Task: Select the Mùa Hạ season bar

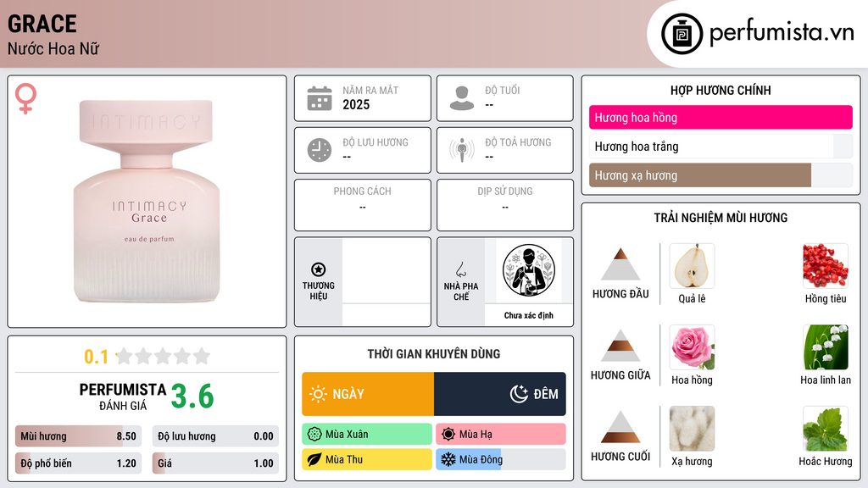Action: [501, 435]
